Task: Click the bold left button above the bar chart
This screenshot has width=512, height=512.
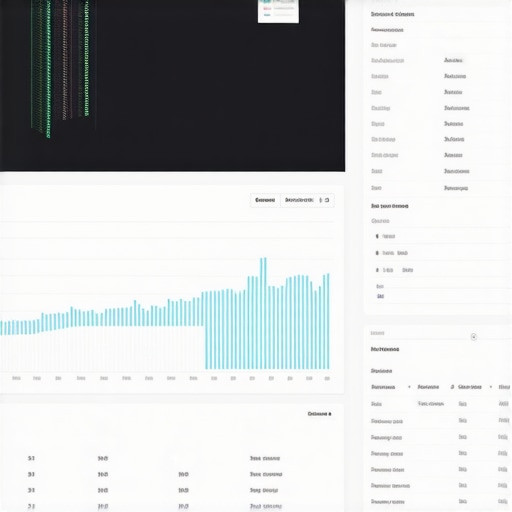Action: (265, 200)
